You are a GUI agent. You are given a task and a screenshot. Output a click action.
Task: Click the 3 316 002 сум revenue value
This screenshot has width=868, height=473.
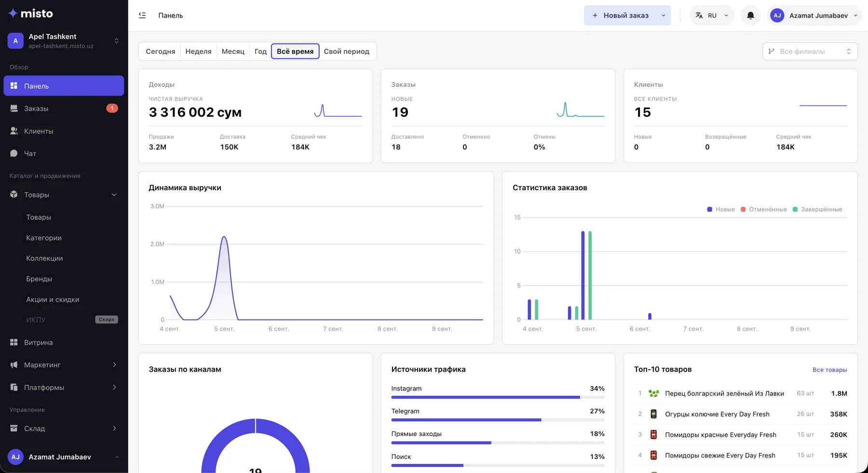[195, 112]
